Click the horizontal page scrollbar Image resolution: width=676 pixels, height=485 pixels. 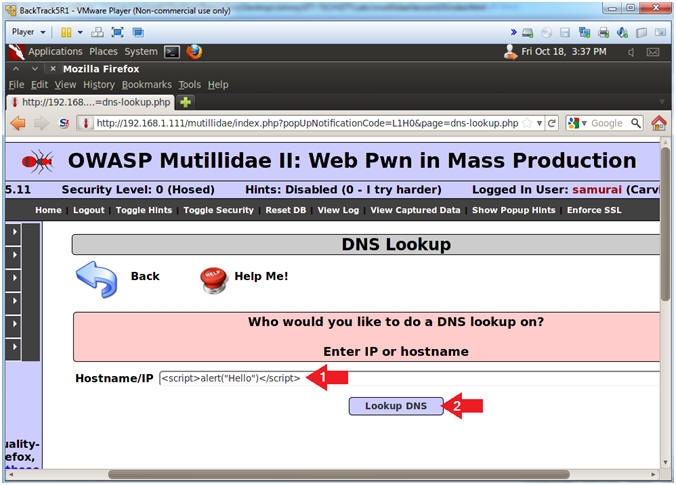[x=338, y=475]
